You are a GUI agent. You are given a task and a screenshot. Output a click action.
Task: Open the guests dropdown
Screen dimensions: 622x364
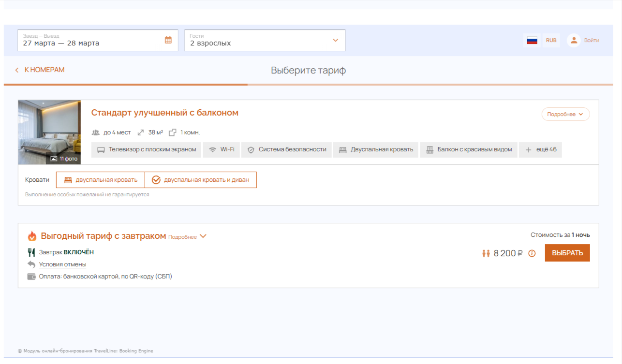click(265, 41)
